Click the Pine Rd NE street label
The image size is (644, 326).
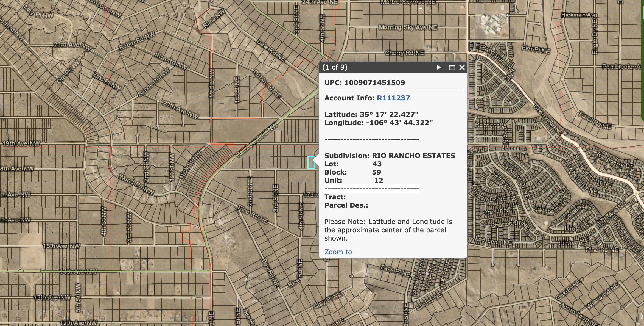(252, 214)
